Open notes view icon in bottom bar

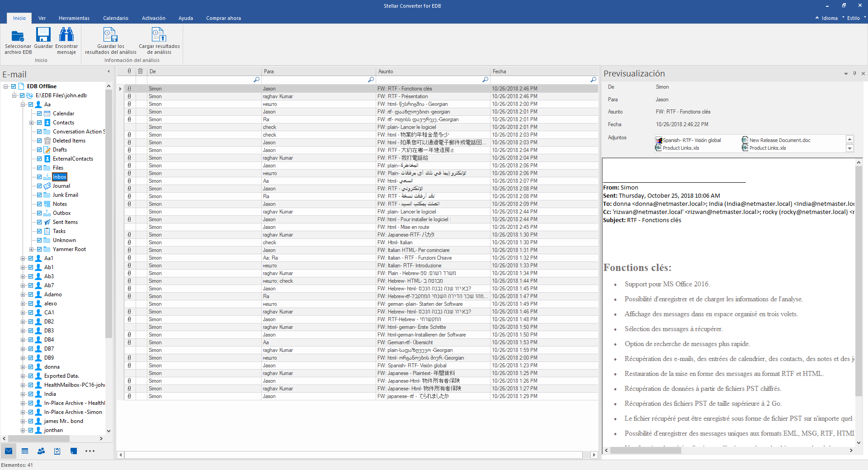click(74, 451)
